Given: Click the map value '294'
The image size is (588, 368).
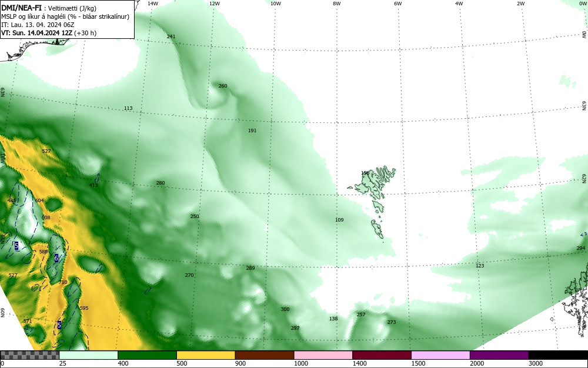Looking at the screenshot, I should click(x=581, y=248).
